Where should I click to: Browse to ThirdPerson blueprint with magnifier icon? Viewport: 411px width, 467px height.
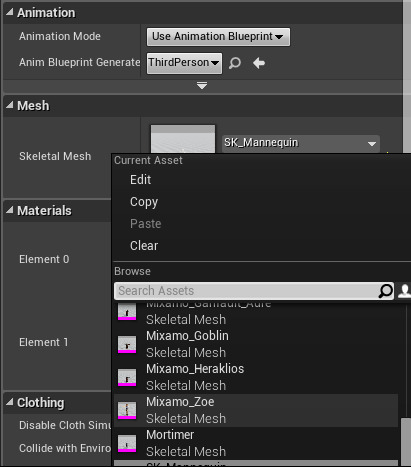pyautogui.click(x=235, y=63)
